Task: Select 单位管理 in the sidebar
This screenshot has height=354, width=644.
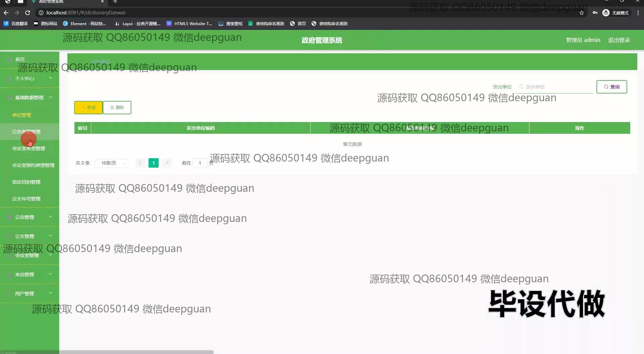Action: [x=22, y=115]
